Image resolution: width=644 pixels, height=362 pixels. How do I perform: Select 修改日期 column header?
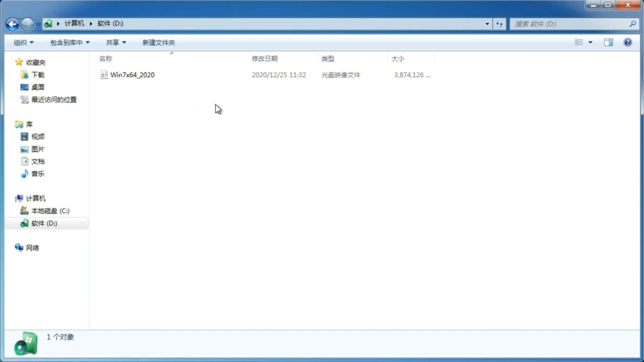(264, 58)
